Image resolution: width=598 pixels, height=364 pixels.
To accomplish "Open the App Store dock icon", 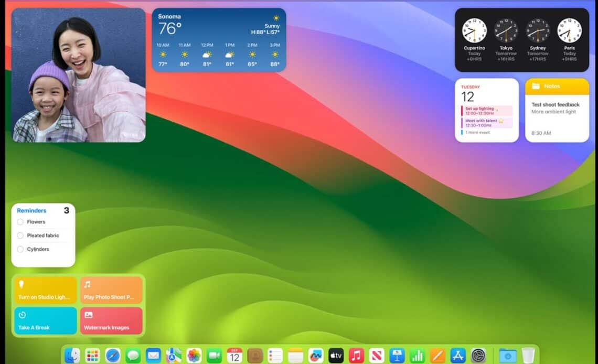I will [458, 355].
